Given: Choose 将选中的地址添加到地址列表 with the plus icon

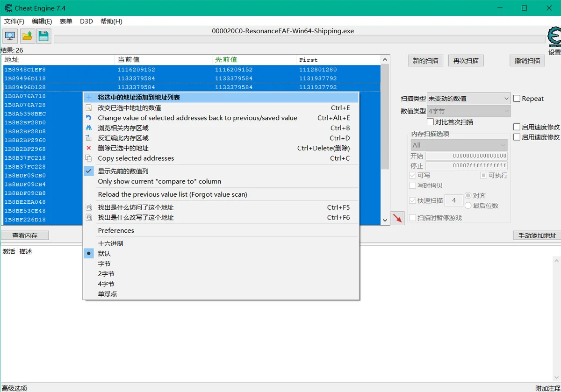Looking at the screenshot, I should (221, 98).
